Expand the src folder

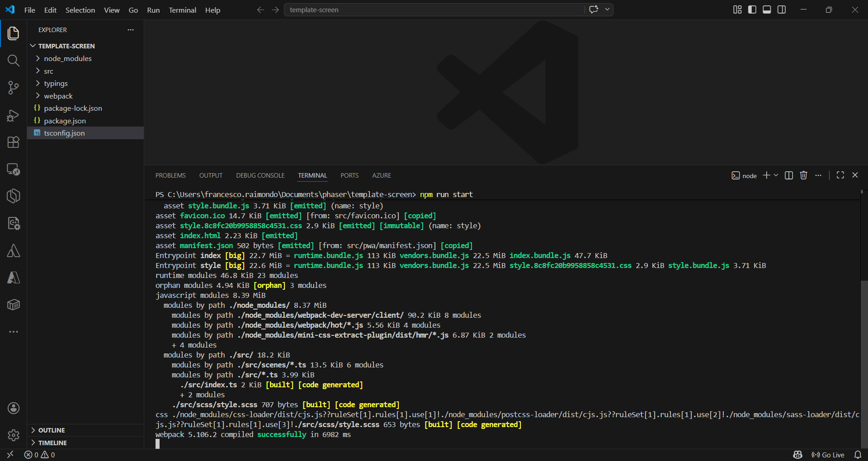[x=85, y=71]
